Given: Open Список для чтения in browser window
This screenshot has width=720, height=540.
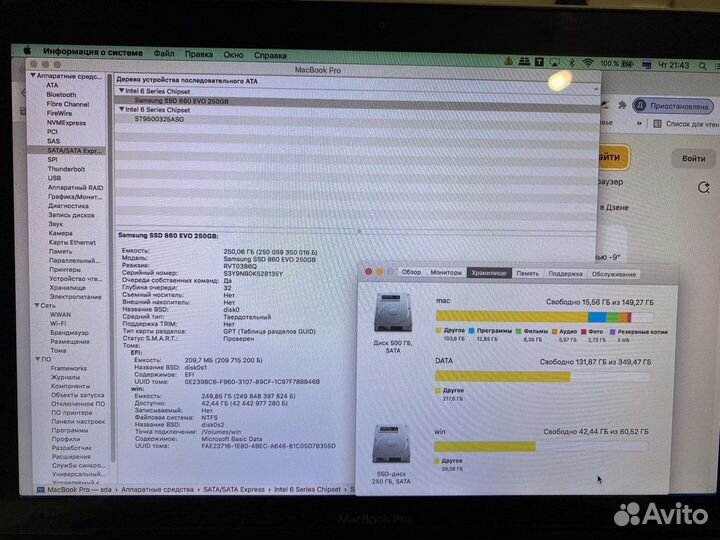Looking at the screenshot, I should [x=686, y=124].
